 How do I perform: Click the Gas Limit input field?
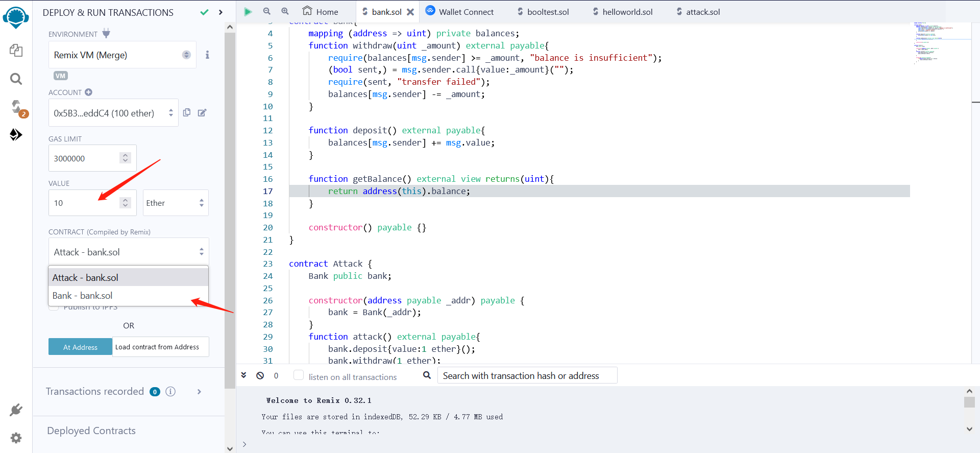(x=92, y=158)
